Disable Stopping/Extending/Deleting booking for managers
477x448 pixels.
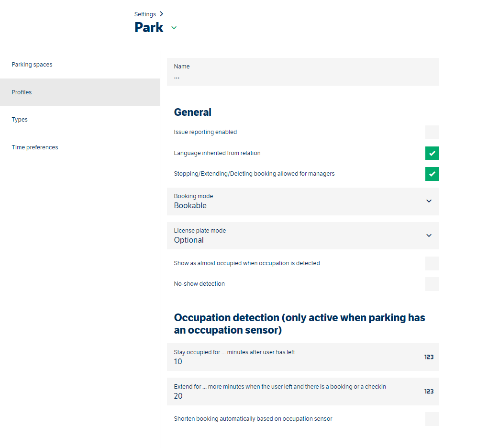[x=432, y=174]
